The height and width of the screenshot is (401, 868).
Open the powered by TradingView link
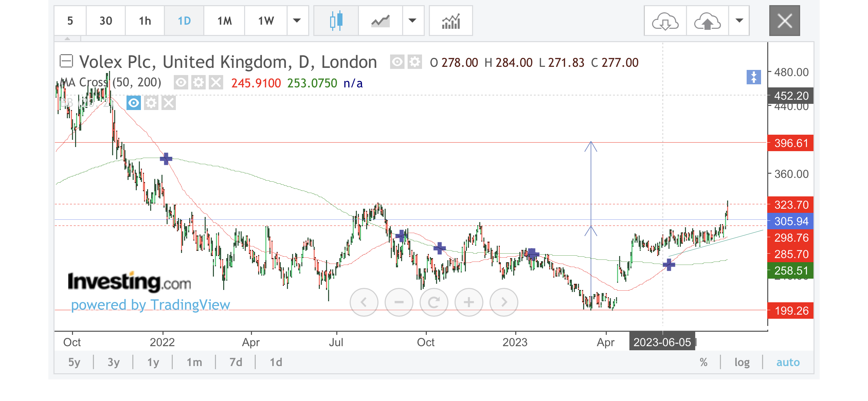(150, 304)
